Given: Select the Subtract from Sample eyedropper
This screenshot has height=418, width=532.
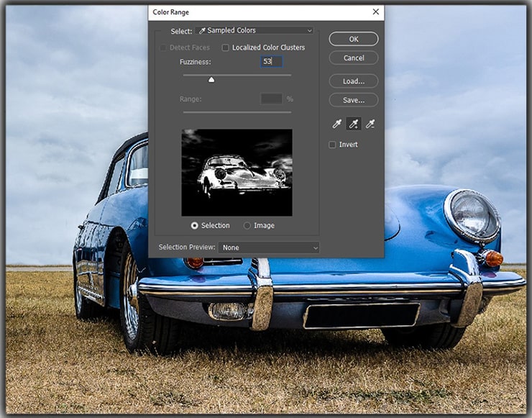Looking at the screenshot, I should click(370, 124).
